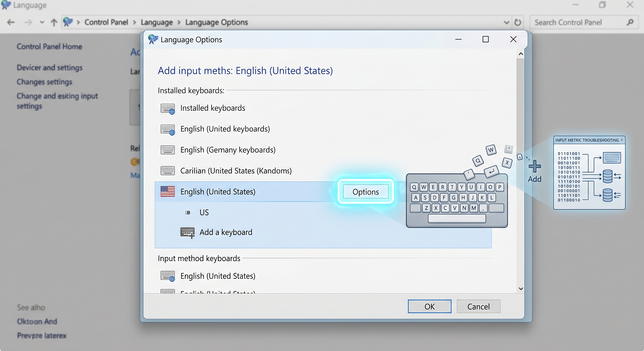The image size is (644, 351).
Task: Select English (United keyboards) entry
Action: 225,129
